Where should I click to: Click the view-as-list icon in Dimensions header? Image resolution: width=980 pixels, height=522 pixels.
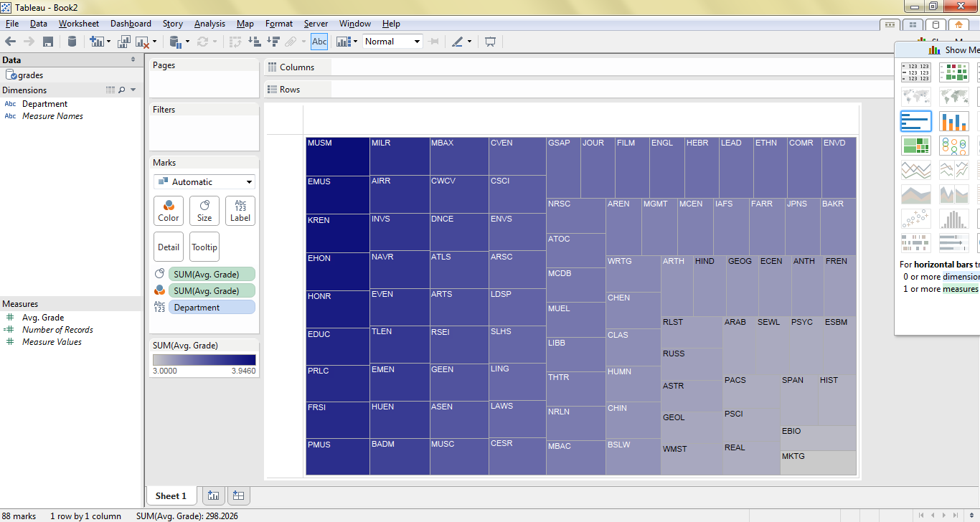pyautogui.click(x=110, y=90)
